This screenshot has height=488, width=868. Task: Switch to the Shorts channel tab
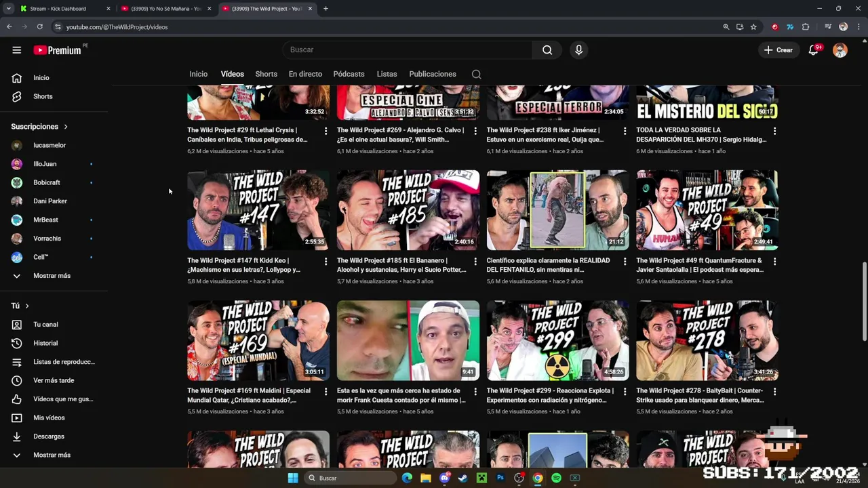[266, 74]
